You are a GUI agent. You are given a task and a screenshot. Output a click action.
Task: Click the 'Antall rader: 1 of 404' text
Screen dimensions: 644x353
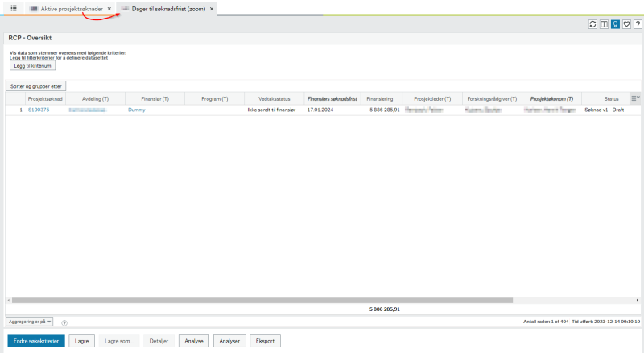click(x=546, y=322)
